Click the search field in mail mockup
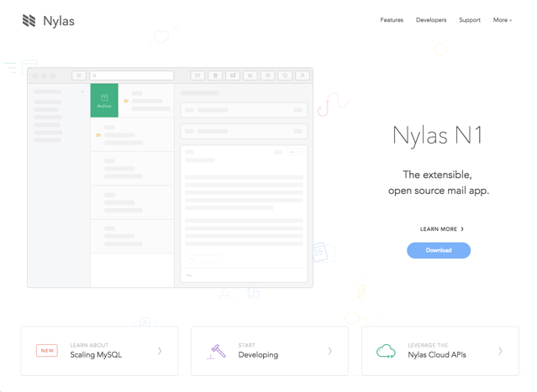The height and width of the screenshot is (392, 537). (x=131, y=76)
